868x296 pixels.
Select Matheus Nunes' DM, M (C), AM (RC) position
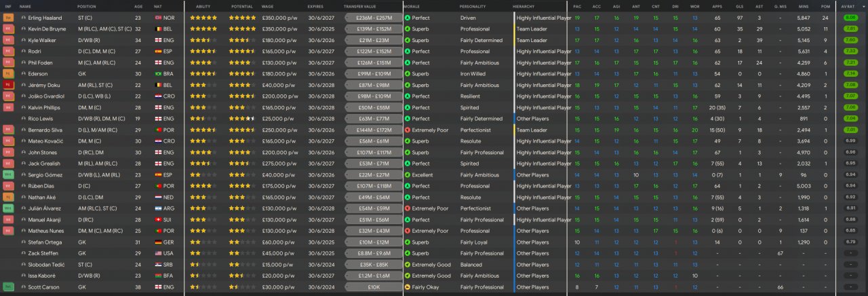click(101, 231)
